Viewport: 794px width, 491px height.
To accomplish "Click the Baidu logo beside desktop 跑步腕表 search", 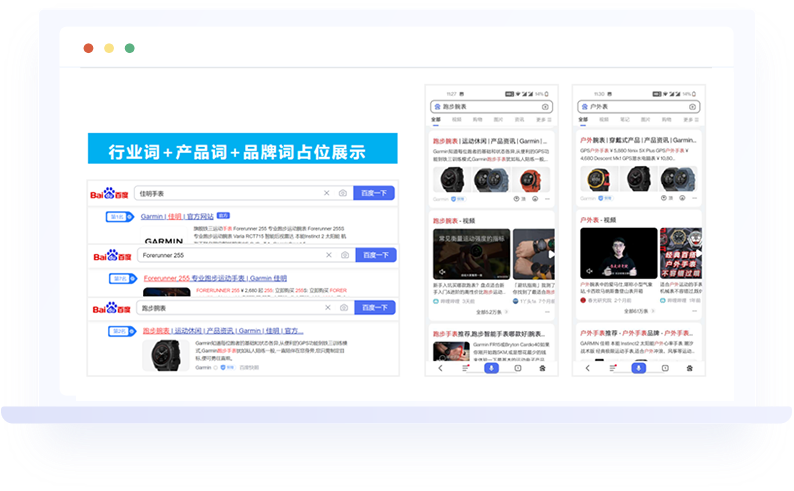I will point(111,308).
